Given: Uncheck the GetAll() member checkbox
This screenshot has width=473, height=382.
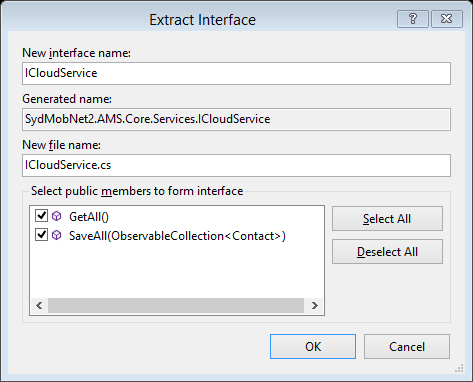Looking at the screenshot, I should (x=41, y=216).
